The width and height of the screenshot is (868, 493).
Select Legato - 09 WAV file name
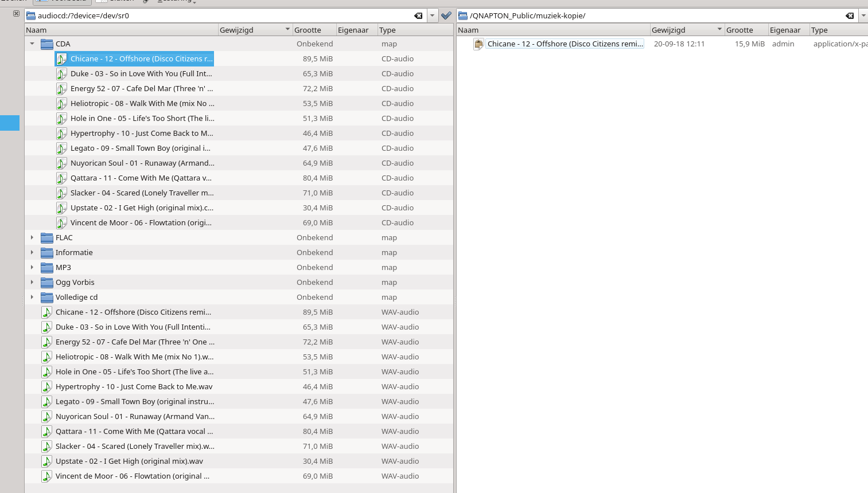coord(135,401)
